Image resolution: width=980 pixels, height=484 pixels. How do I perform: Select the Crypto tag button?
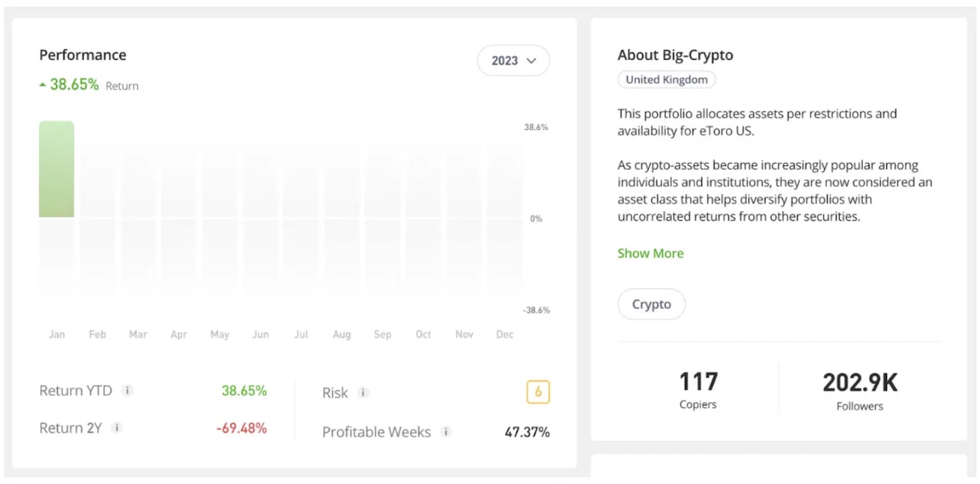[x=651, y=304]
